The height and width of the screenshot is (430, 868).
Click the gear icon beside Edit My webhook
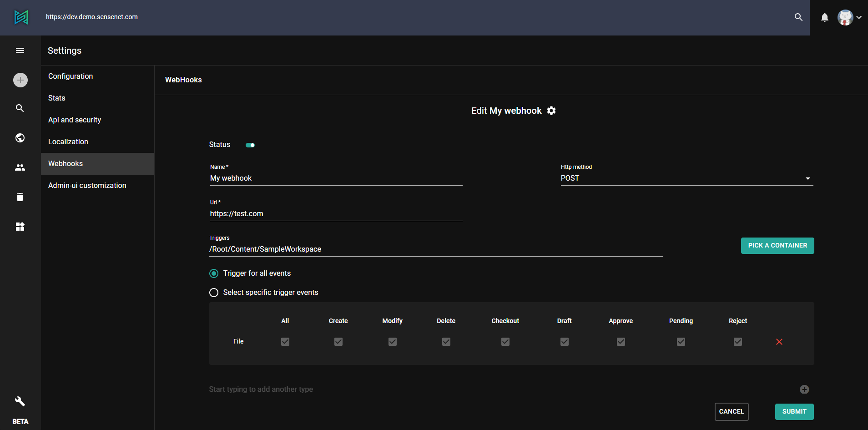click(x=551, y=111)
